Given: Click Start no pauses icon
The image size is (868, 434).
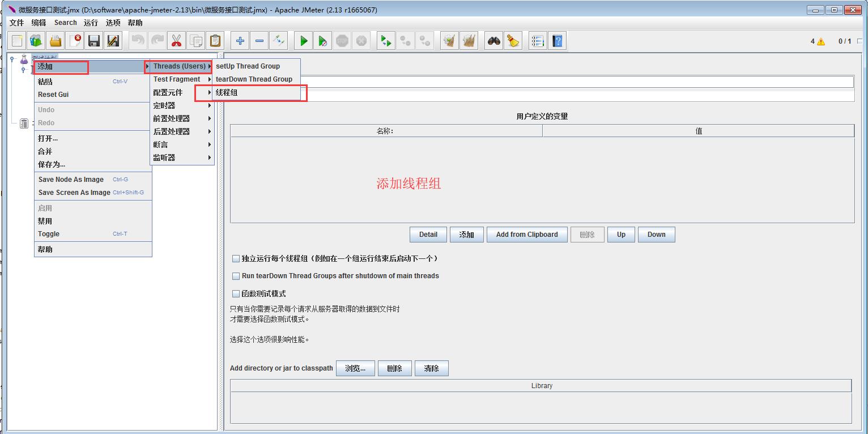Looking at the screenshot, I should pos(323,41).
